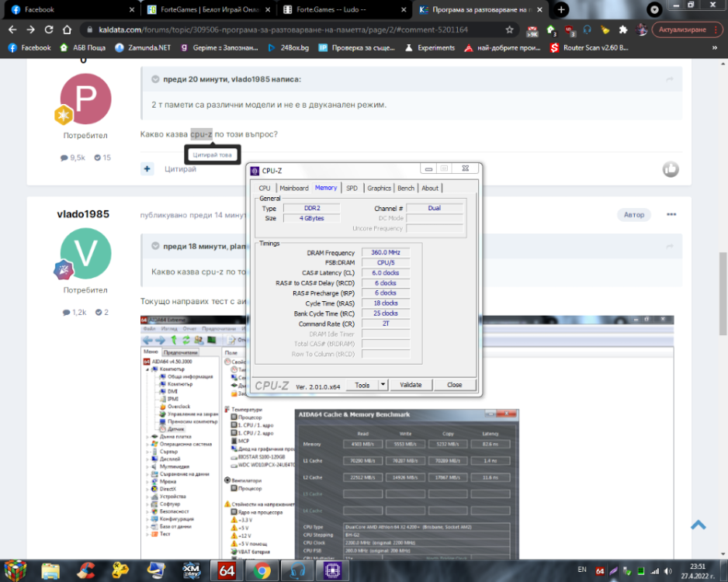Open the browser home page
Screen dimensions: 728x582
pyautogui.click(x=67, y=29)
